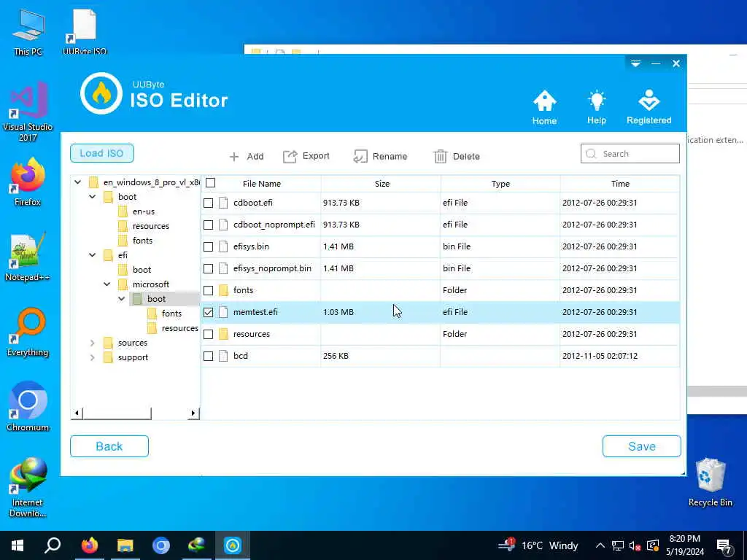The width and height of the screenshot is (747, 560).
Task: Check the efisys_noprompt.bin checkbox
Action: [208, 268]
